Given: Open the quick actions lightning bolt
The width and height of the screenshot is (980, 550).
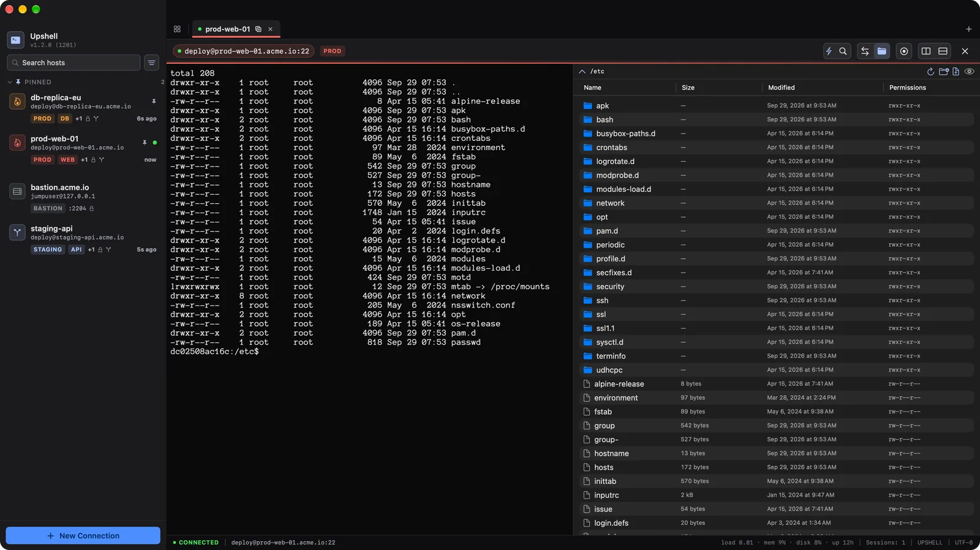Looking at the screenshot, I should point(829,51).
